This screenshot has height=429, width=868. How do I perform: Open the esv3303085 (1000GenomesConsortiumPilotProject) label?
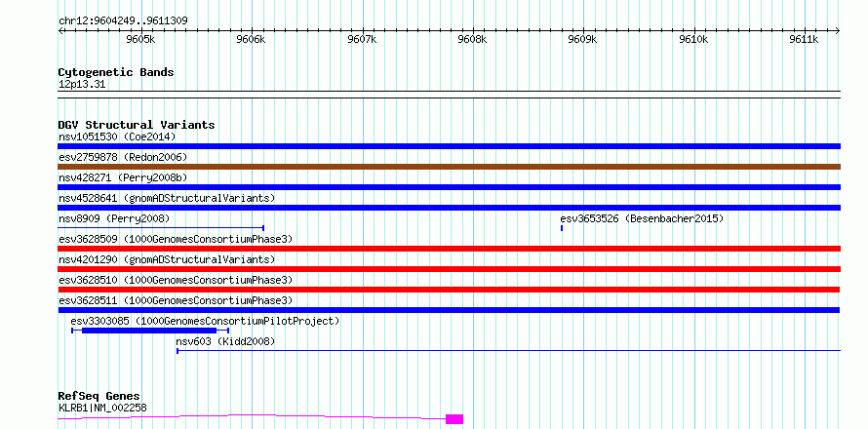(x=205, y=321)
